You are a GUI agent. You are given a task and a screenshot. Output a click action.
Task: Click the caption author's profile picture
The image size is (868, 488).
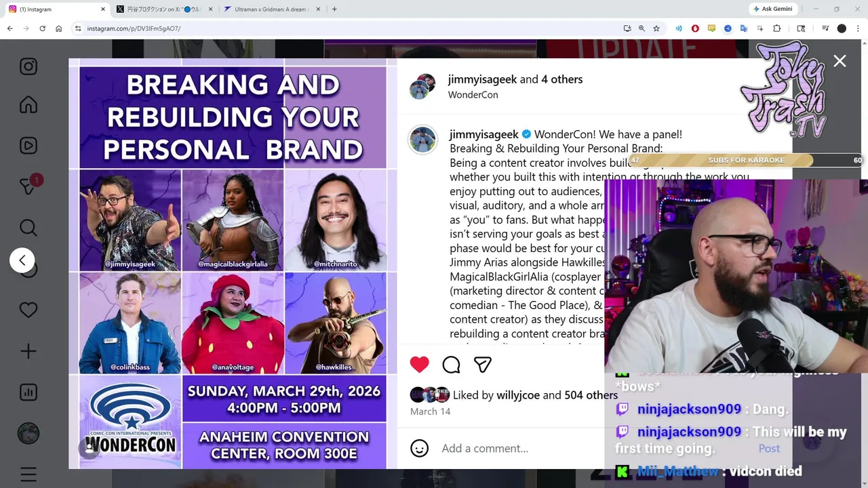[422, 140]
